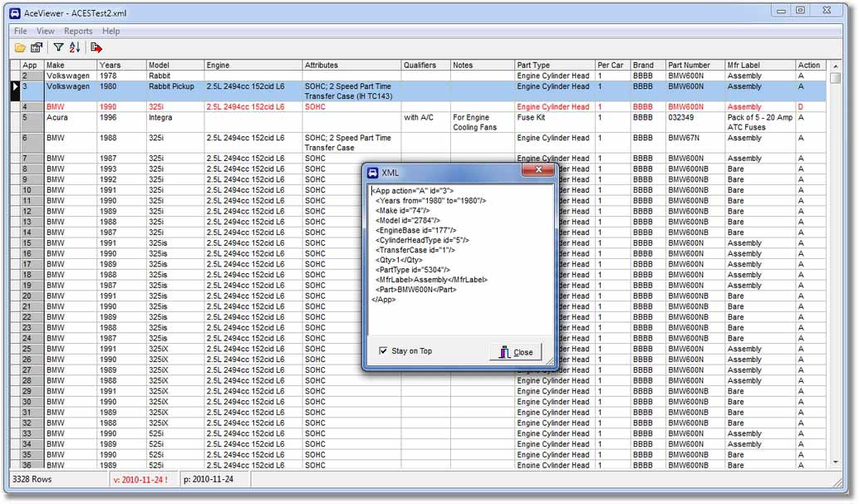Image resolution: width=859 pixels, height=504 pixels.
Task: Click the current row arrow indicator
Action: pos(14,86)
